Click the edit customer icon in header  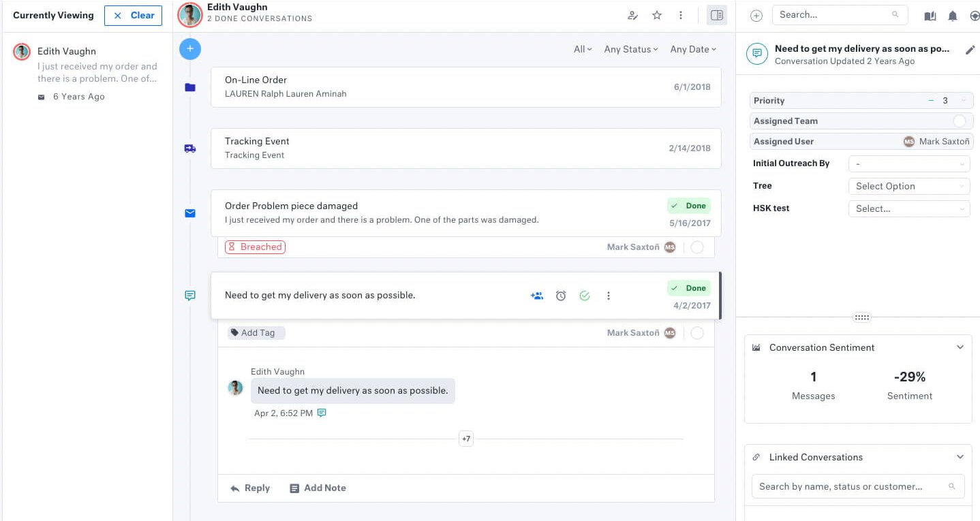tap(632, 15)
